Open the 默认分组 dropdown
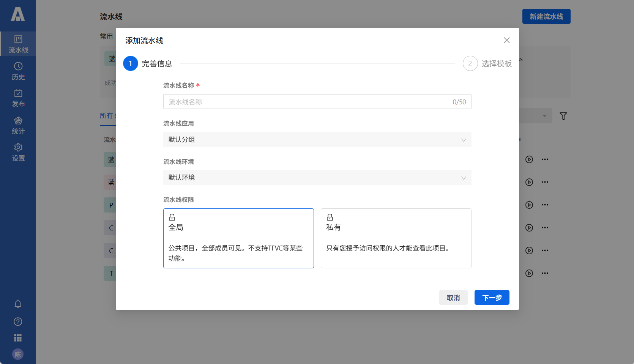634x364 pixels. pos(317,140)
